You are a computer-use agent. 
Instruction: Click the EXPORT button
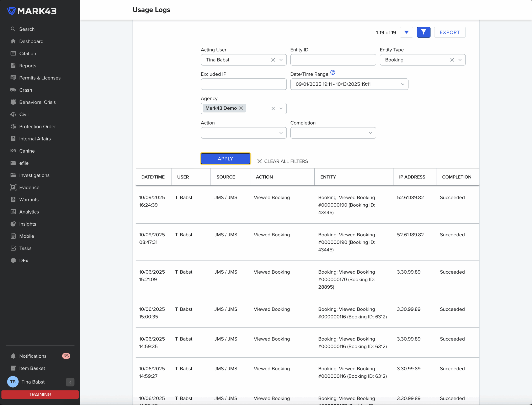[449, 32]
